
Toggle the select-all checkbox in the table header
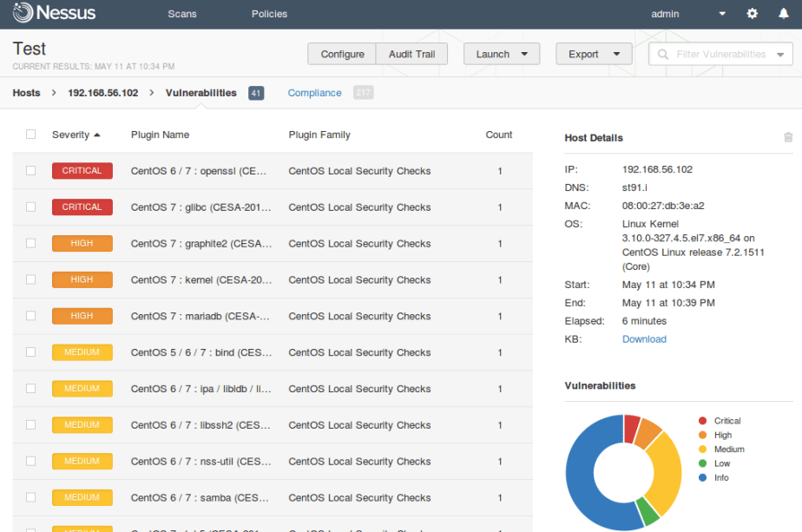coord(31,135)
